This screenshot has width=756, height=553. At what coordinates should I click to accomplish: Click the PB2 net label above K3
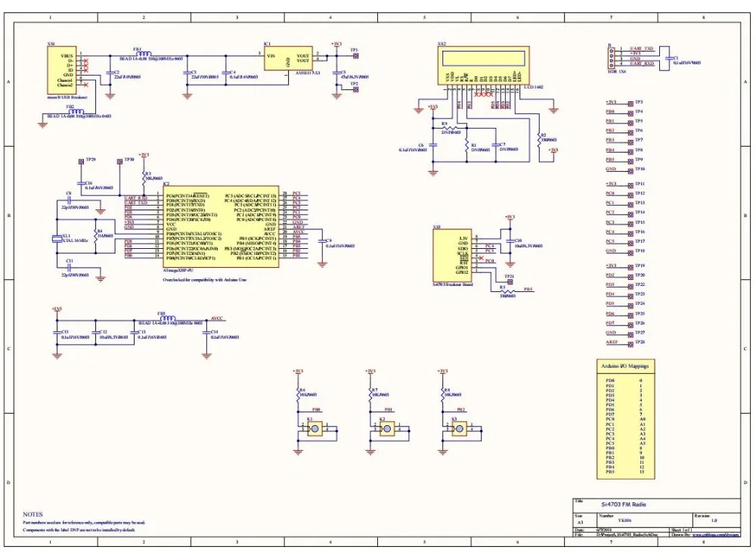461,410
